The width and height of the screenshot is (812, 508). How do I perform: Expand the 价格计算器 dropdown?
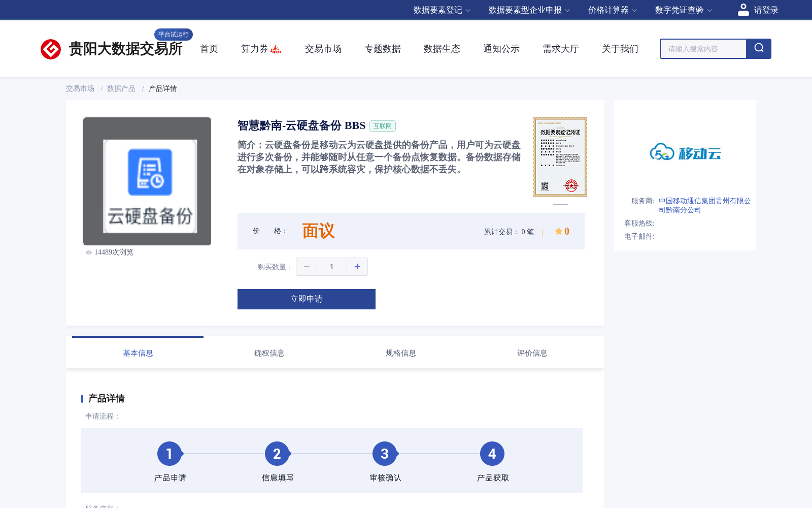point(613,10)
